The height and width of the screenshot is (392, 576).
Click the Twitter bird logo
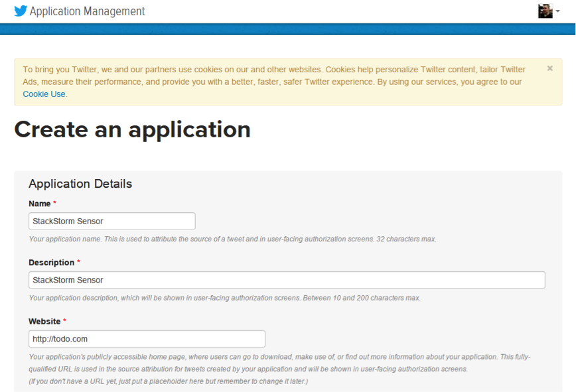coord(21,11)
